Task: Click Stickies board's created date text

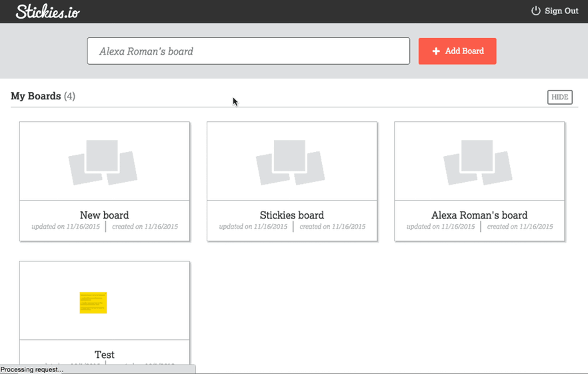Action: pos(333,227)
